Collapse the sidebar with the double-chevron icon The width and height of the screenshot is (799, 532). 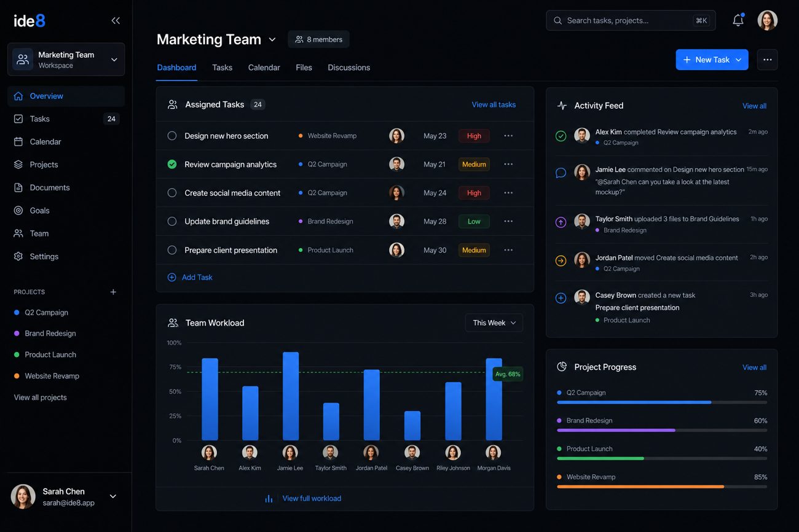[x=116, y=21]
